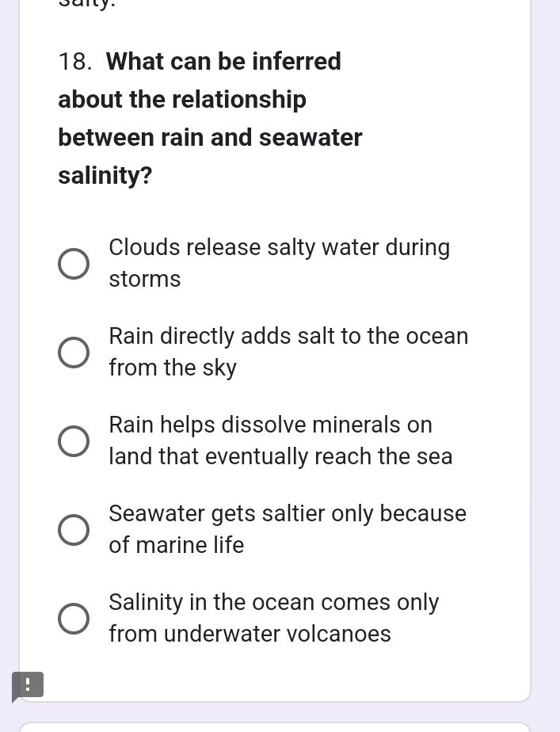Select the 'Salinity in the ocean' radio button
Viewport: 560px width, 732px height.
click(x=74, y=620)
